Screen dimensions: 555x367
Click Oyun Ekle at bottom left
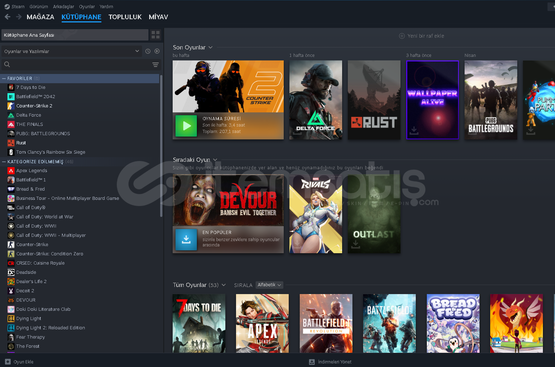[x=19, y=362]
